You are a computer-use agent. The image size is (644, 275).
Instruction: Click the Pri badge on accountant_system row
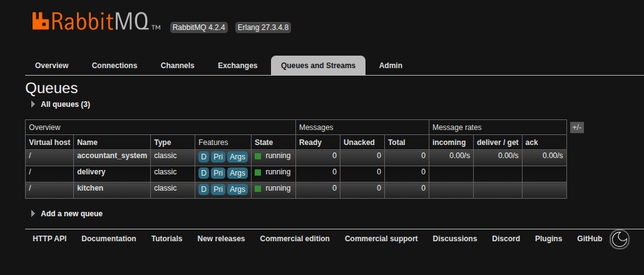pos(218,157)
